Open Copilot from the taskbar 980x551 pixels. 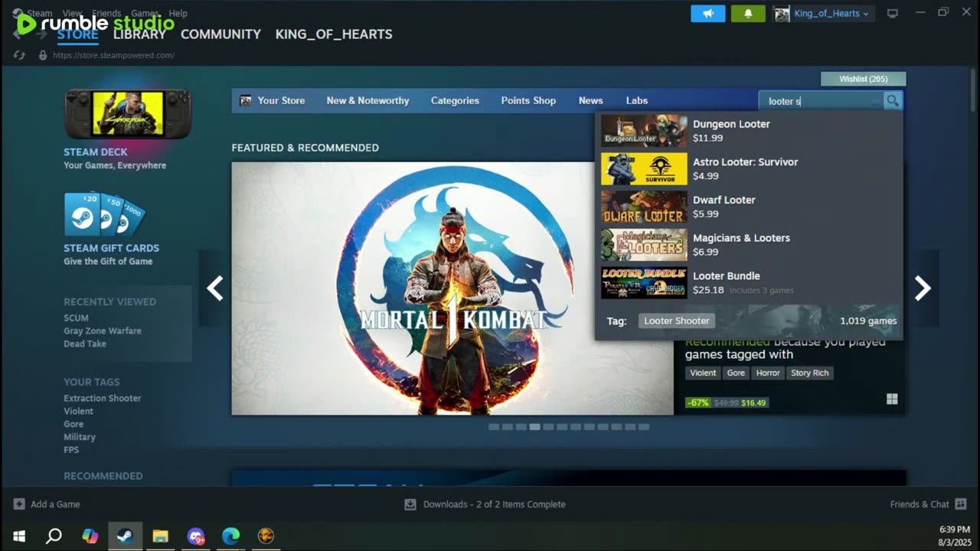tap(90, 536)
